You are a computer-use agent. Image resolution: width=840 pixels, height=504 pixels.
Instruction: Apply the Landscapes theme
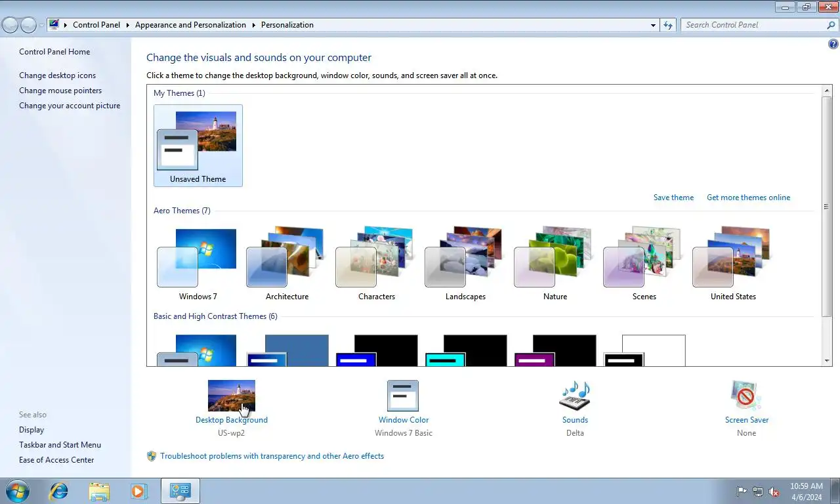pos(465,264)
